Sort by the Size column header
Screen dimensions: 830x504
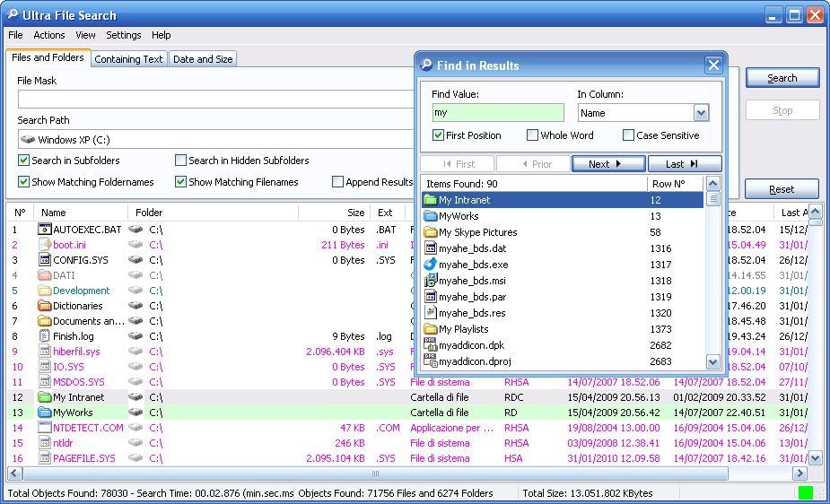334,212
